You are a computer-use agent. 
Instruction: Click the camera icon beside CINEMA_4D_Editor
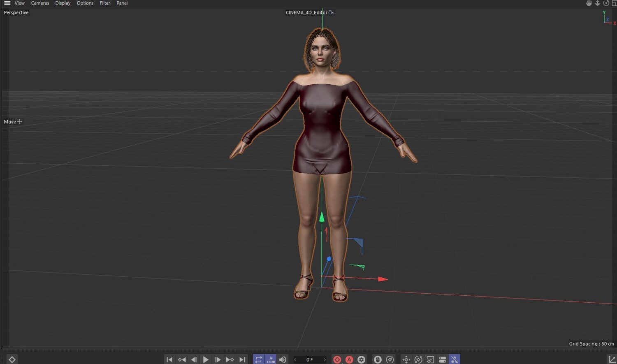pyautogui.click(x=331, y=13)
